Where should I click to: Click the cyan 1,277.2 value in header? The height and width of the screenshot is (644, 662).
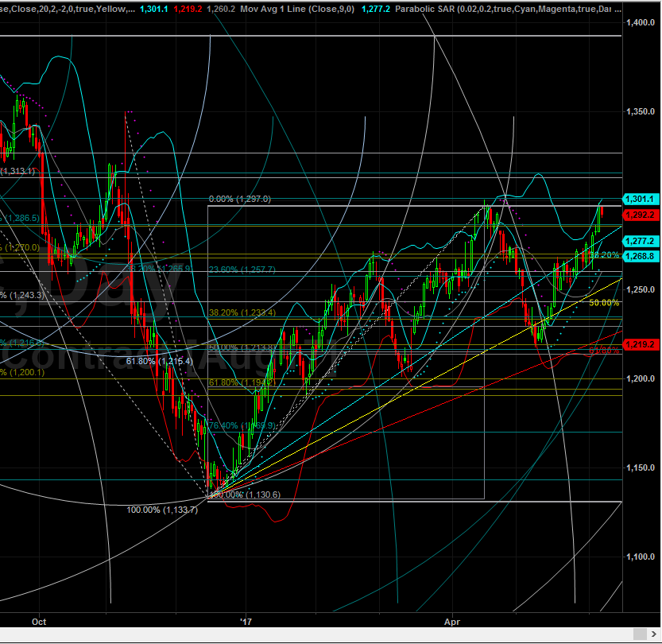coord(376,9)
